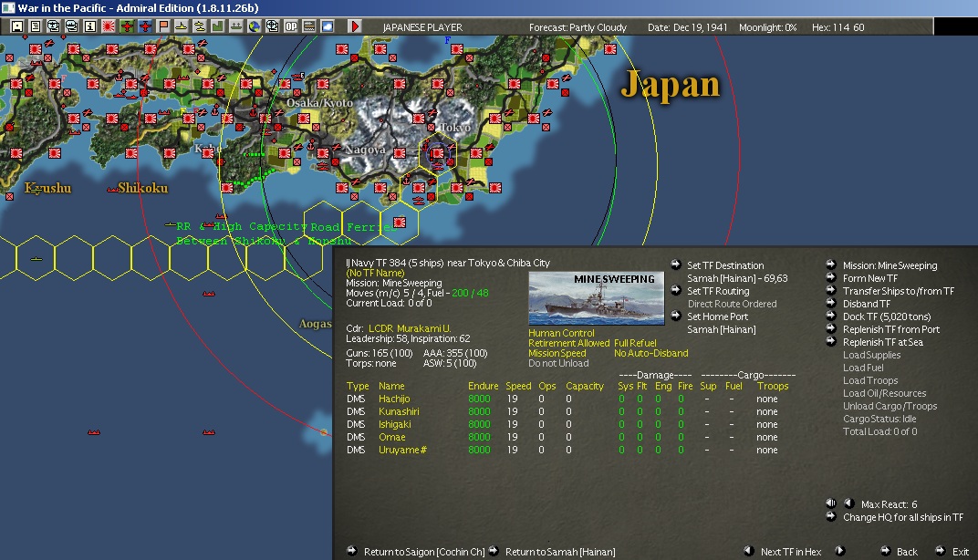The width and height of the screenshot is (978, 560).
Task: Go to previous TF in hex arrow
Action: click(749, 551)
